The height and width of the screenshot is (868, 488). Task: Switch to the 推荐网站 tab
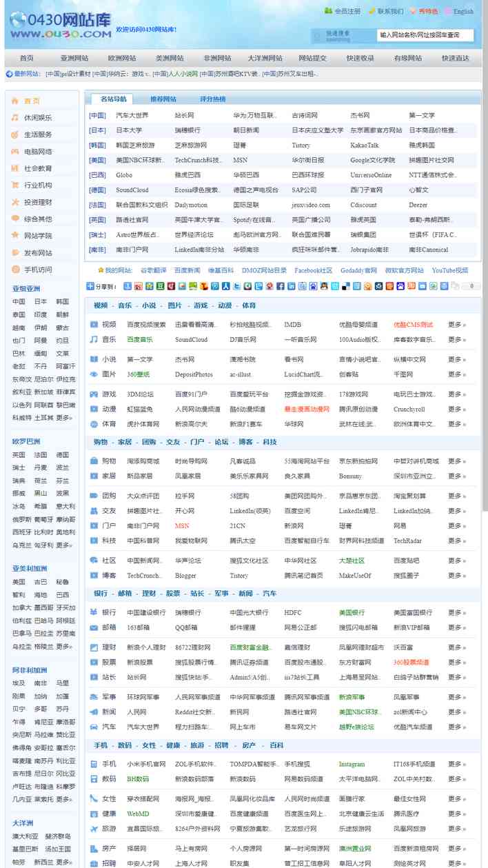point(163,99)
